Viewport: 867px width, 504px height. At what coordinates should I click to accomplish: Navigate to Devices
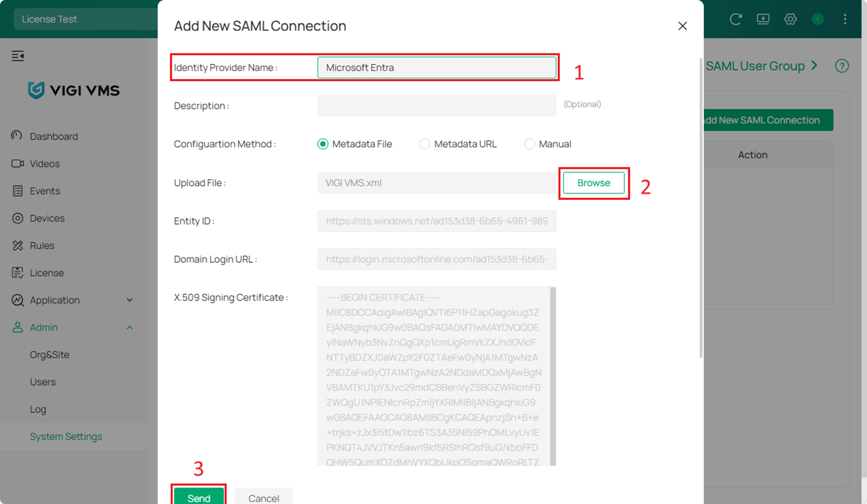pos(47,218)
